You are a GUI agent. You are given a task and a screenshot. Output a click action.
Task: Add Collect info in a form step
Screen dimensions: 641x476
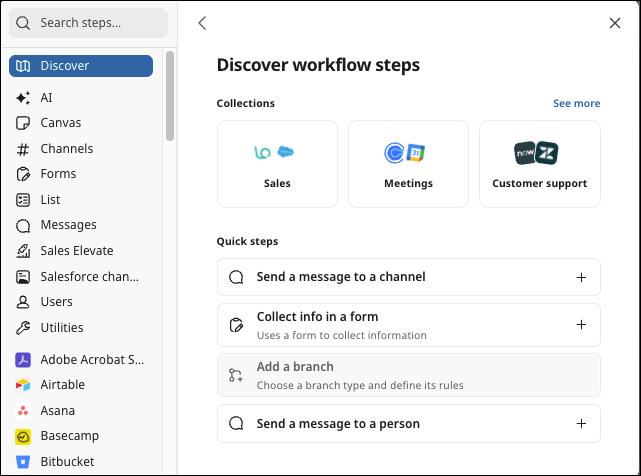[x=409, y=325]
